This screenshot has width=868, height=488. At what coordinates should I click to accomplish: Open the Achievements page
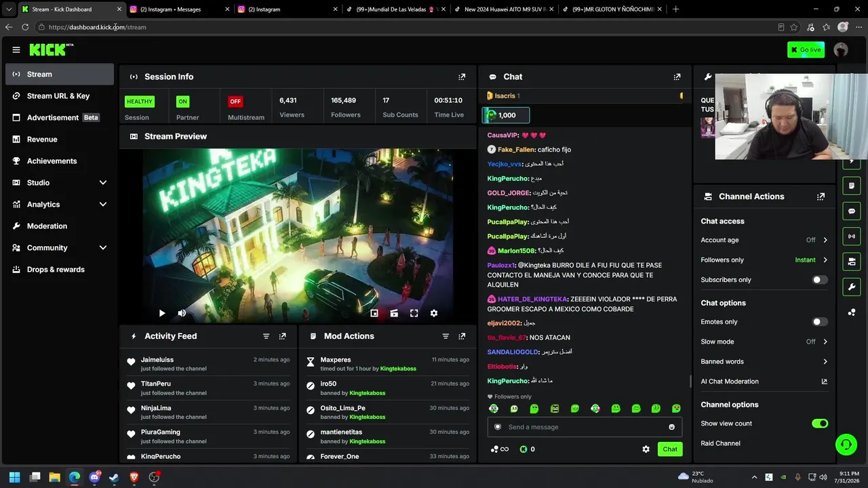click(60, 161)
